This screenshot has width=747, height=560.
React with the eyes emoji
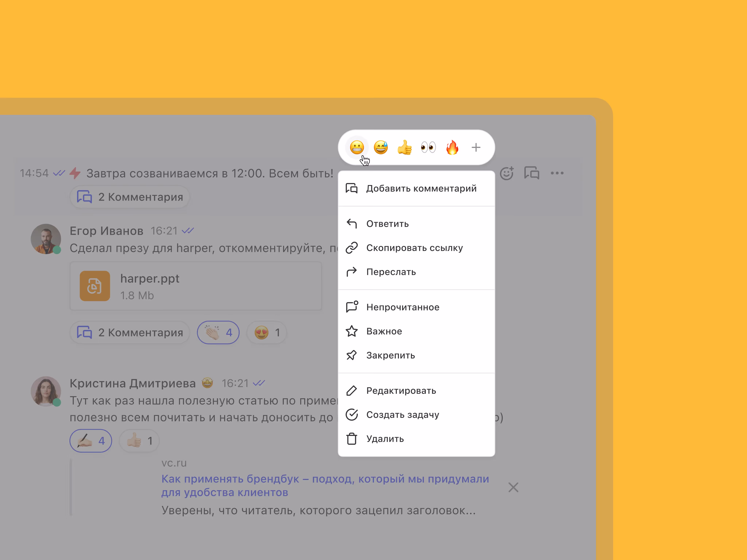click(x=428, y=147)
